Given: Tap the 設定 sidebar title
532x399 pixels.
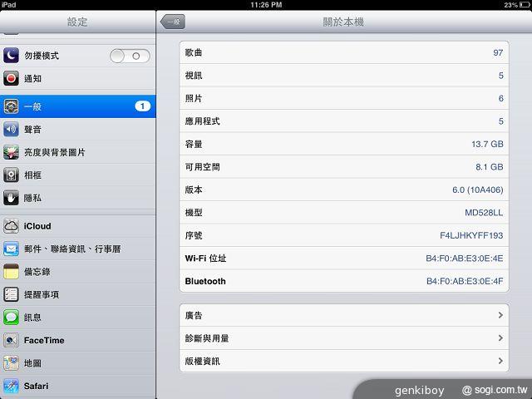Looking at the screenshot, I should click(x=77, y=22).
